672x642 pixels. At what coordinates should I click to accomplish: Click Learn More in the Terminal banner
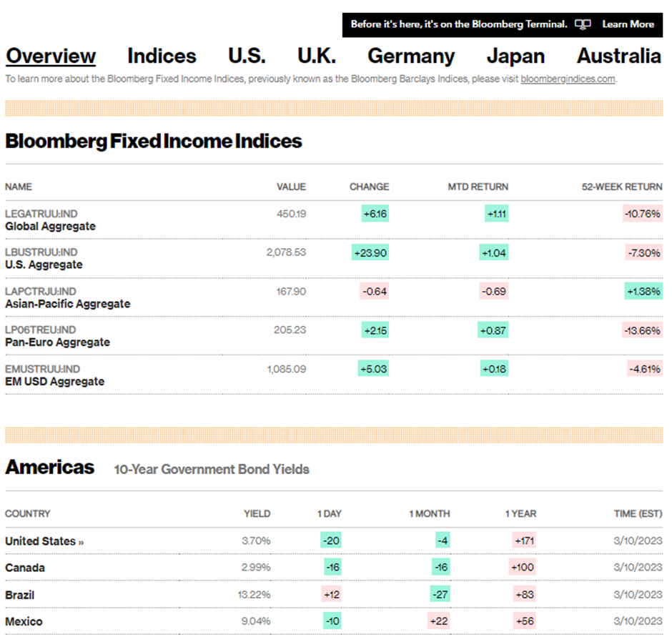(628, 24)
